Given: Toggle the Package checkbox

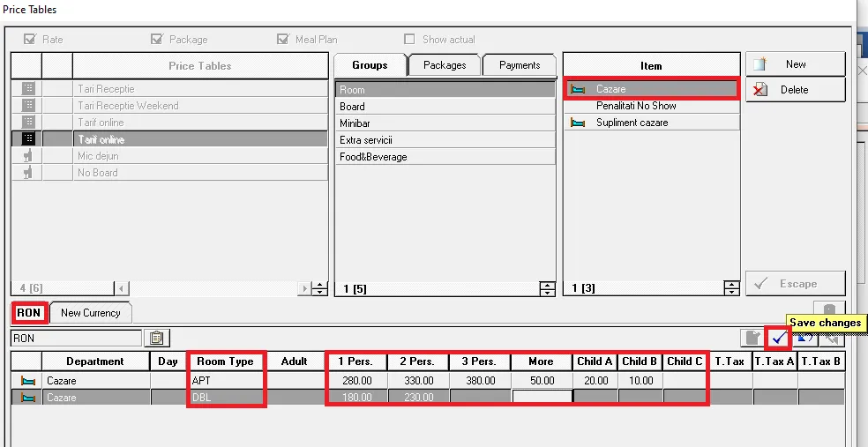Looking at the screenshot, I should tap(157, 40).
